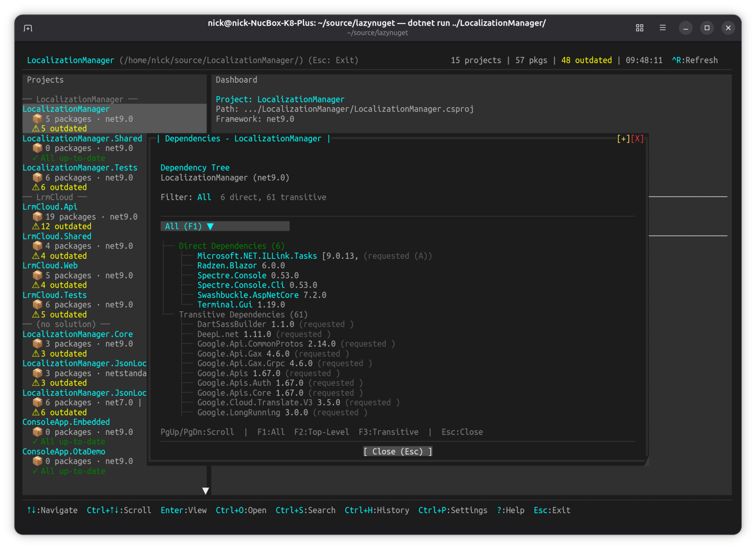The height and width of the screenshot is (549, 756).
Task: Select F2:Top-Level filter shortcut
Action: [321, 432]
